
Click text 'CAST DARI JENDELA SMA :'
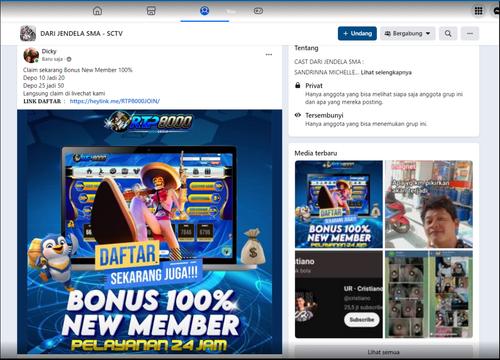tap(329, 62)
